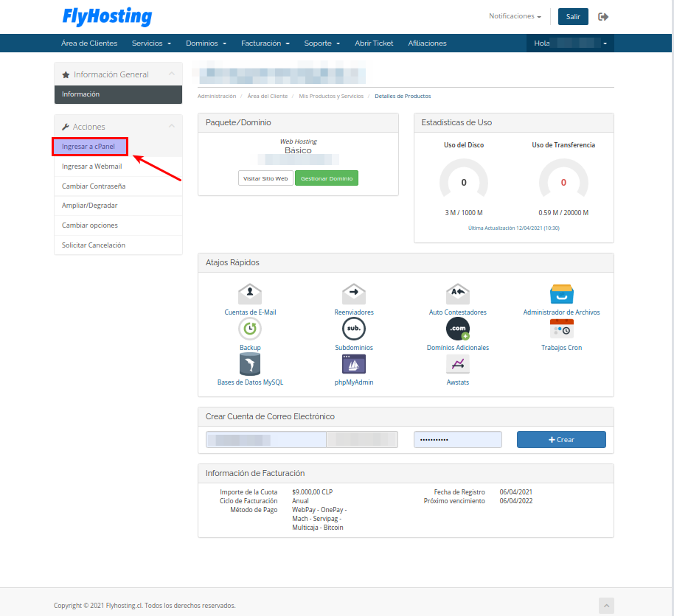
Task: Open the Bases de Datos MySQL icon
Action: pos(250,364)
